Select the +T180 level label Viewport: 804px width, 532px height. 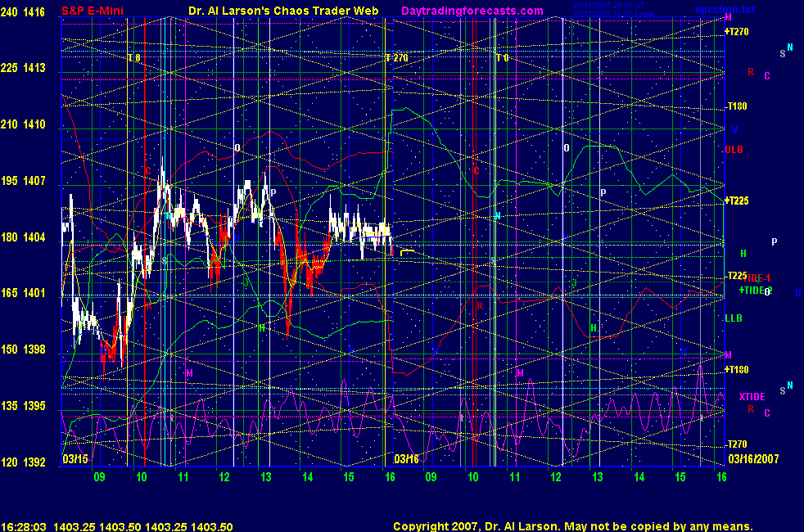[x=736, y=369]
